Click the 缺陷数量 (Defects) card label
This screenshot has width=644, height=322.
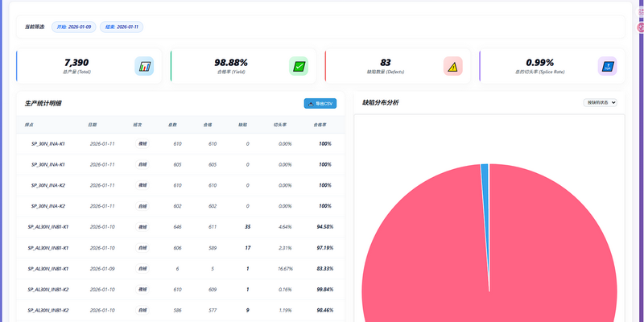386,72
